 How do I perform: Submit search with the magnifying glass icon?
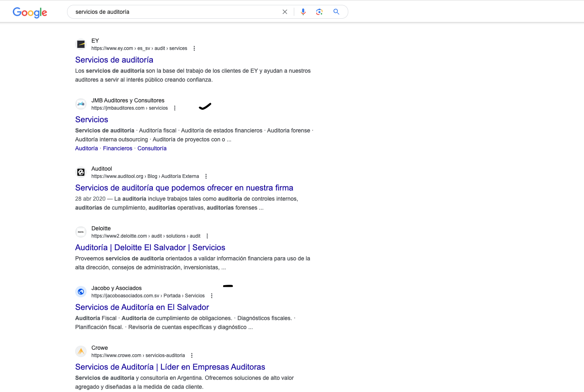(x=336, y=12)
